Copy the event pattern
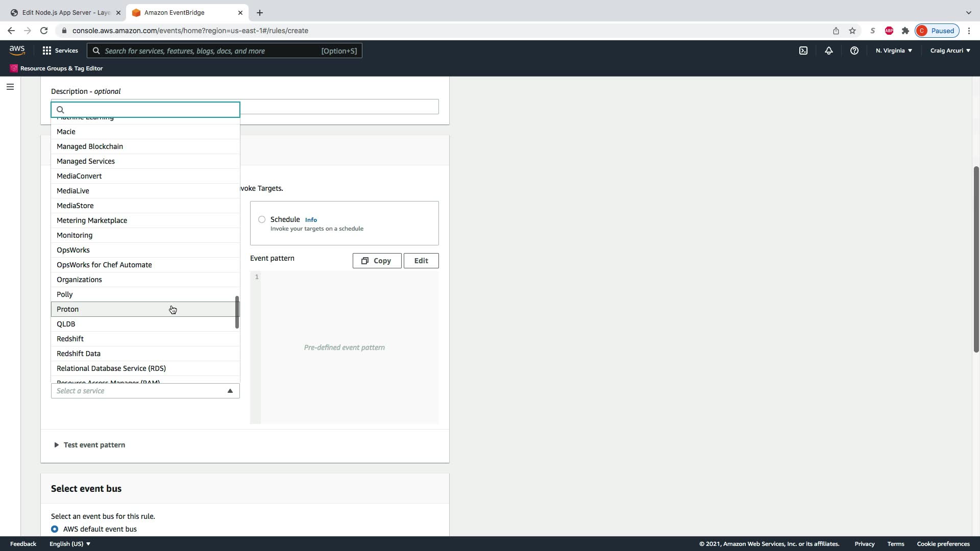This screenshot has width=980, height=551. [377, 261]
